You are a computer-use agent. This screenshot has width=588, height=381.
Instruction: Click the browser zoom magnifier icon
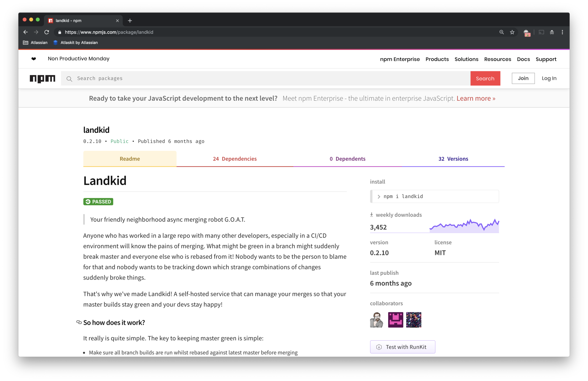(x=501, y=32)
